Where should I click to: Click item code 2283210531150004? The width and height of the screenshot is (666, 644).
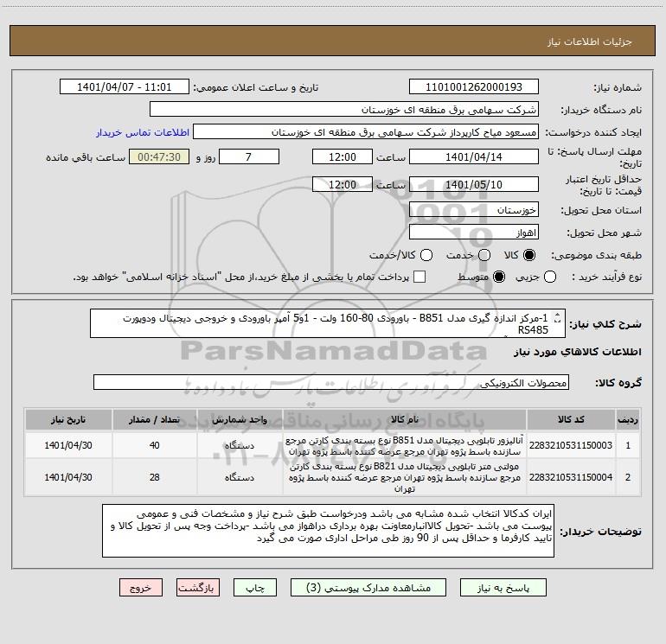coord(571,477)
